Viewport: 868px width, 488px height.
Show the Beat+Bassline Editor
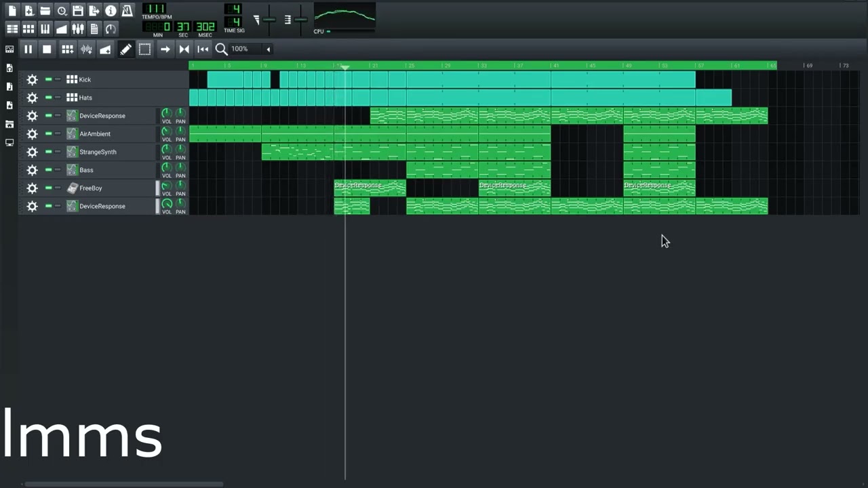(x=28, y=28)
